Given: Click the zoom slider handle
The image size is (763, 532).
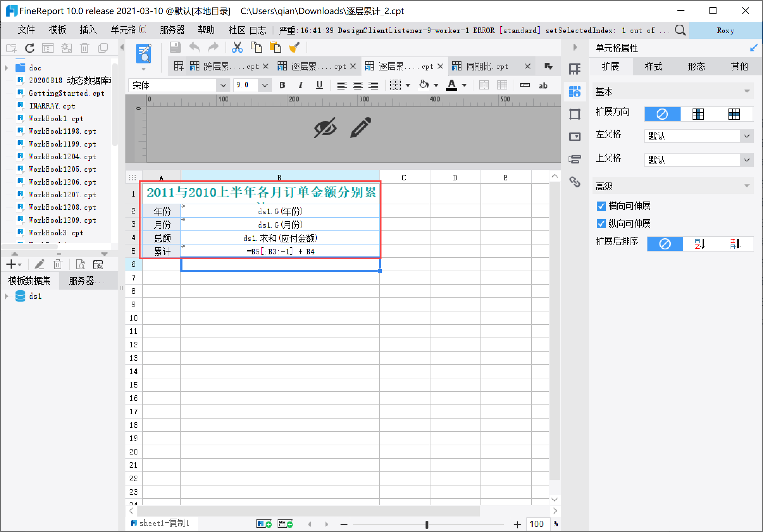Looking at the screenshot, I should (x=427, y=525).
